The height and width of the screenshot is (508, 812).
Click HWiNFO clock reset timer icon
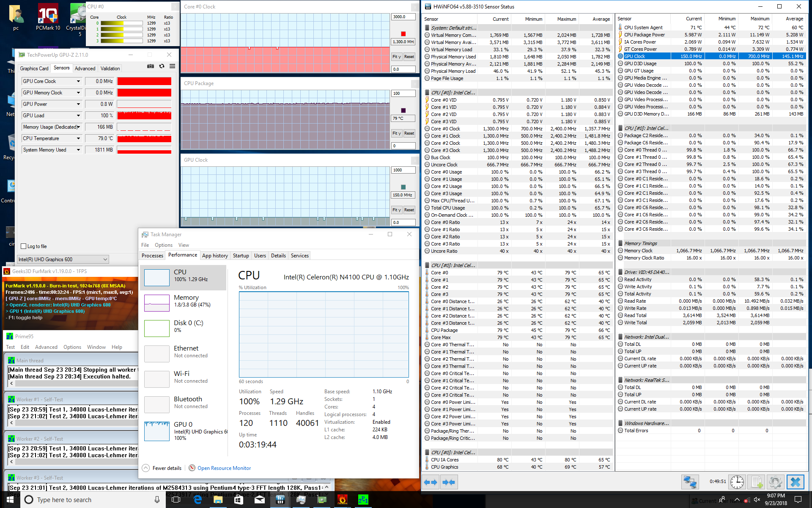737,482
